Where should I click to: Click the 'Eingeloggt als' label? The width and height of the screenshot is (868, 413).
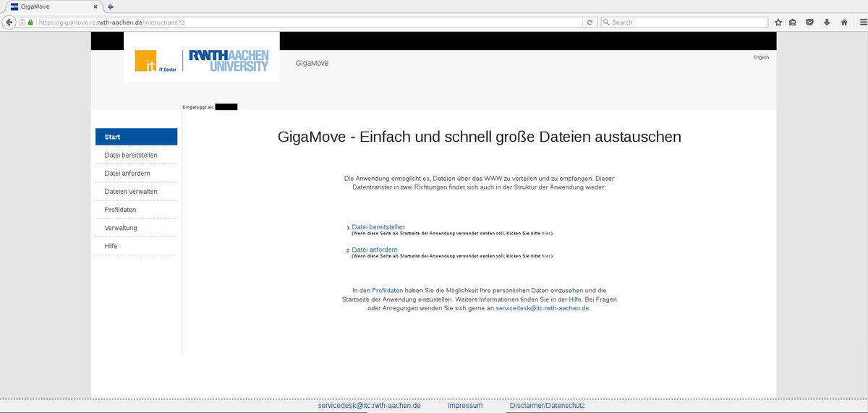coord(198,107)
